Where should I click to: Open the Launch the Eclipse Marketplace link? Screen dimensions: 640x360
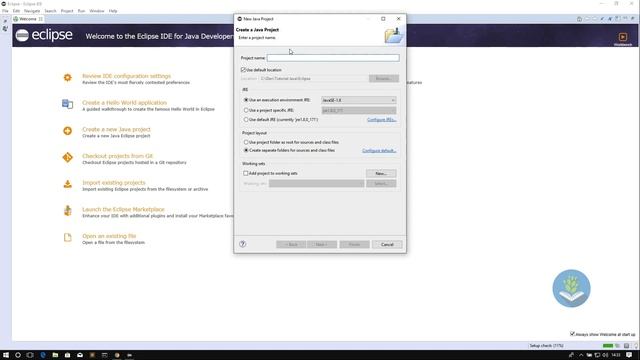[123, 209]
